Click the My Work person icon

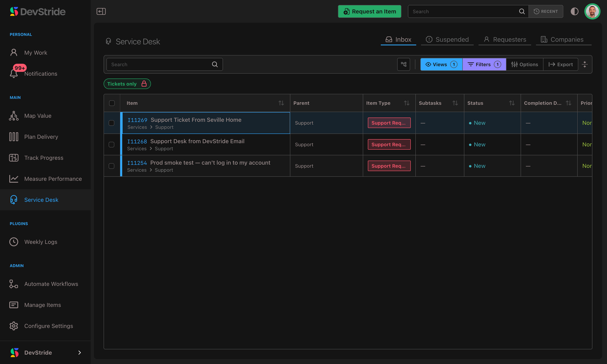(14, 53)
